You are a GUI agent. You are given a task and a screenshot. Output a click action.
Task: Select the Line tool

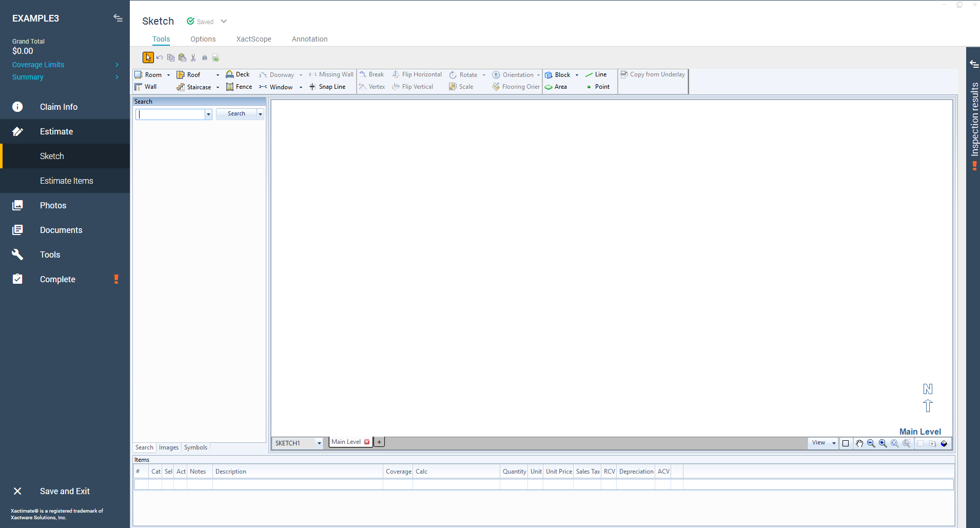point(596,74)
